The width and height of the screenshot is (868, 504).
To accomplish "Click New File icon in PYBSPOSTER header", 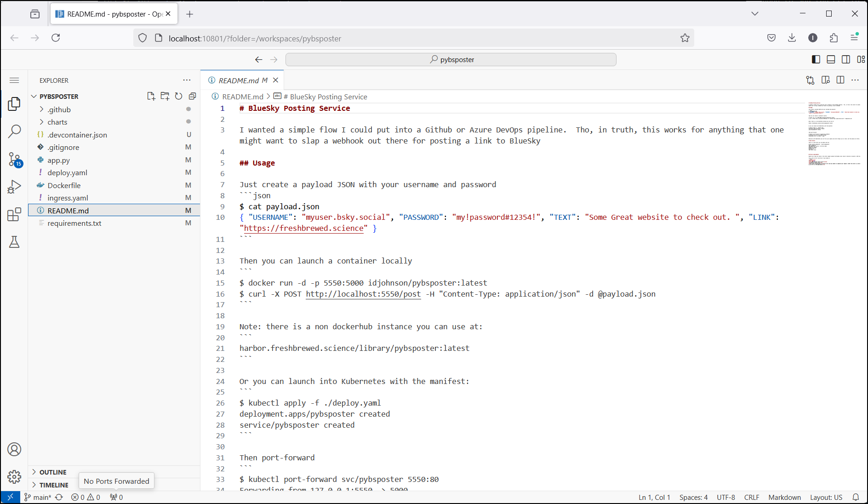I will pyautogui.click(x=151, y=96).
